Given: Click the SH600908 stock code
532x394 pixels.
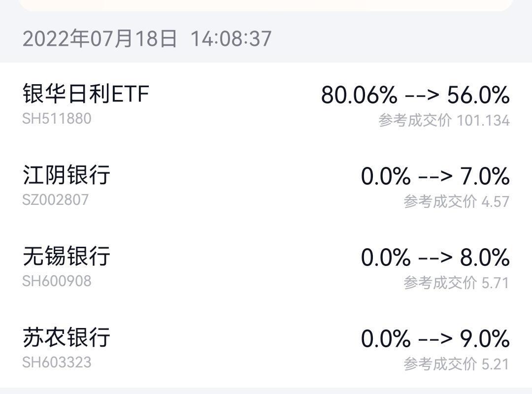Looking at the screenshot, I should click(57, 281).
